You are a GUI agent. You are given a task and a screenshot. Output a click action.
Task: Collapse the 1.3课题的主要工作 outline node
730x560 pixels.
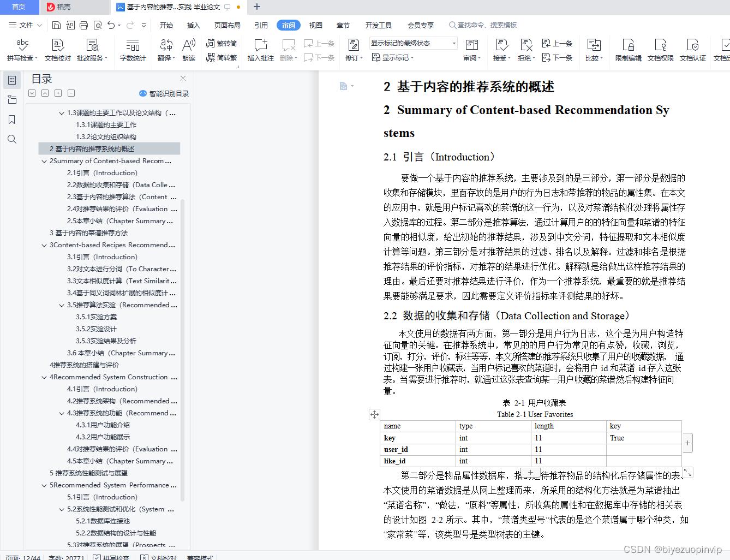(62, 113)
